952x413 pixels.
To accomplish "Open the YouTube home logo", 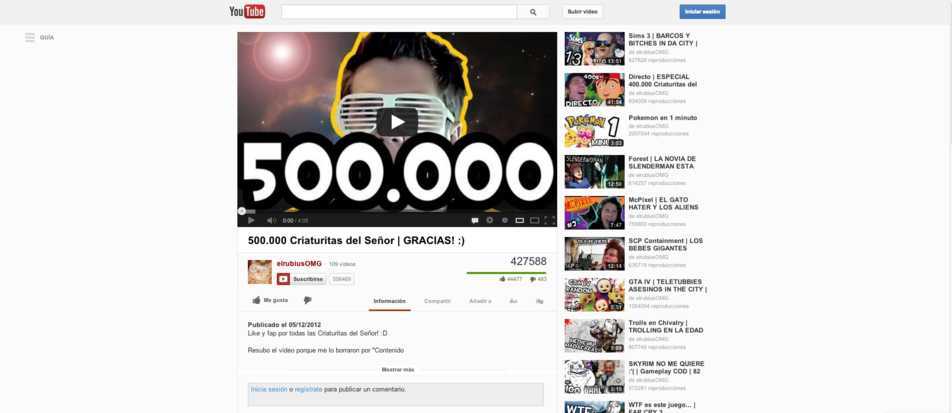I will click(x=247, y=12).
